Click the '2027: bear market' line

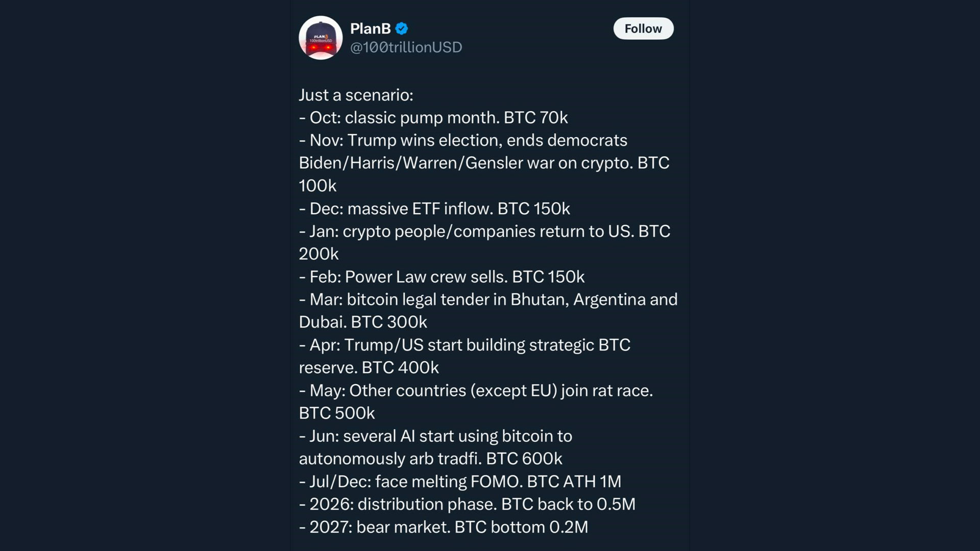pyautogui.click(x=443, y=527)
